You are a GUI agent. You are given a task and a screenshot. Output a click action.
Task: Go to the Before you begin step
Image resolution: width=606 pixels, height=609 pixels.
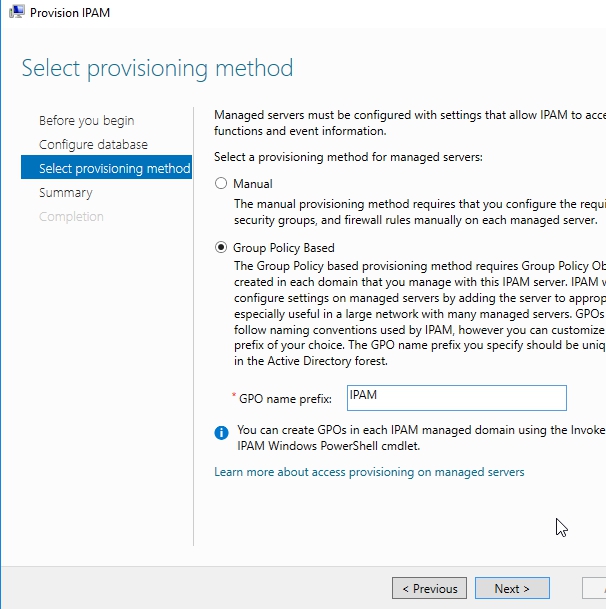86,121
